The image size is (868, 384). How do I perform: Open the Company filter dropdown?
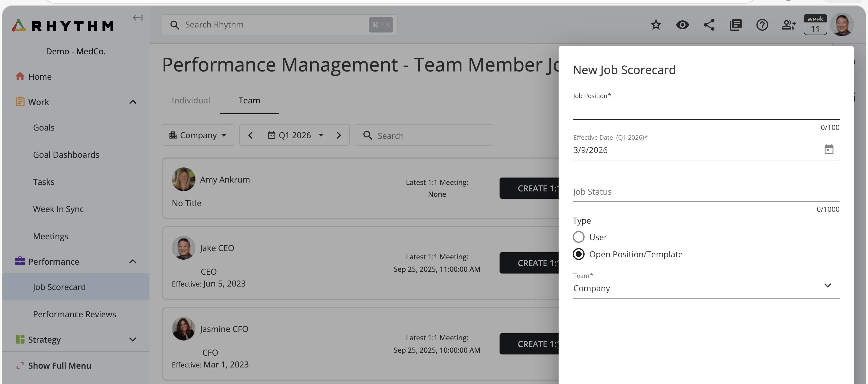198,135
